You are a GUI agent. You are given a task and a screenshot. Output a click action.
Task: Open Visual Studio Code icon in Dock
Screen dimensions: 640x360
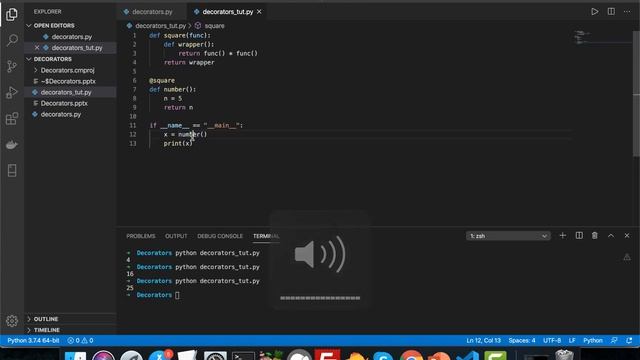point(468,356)
